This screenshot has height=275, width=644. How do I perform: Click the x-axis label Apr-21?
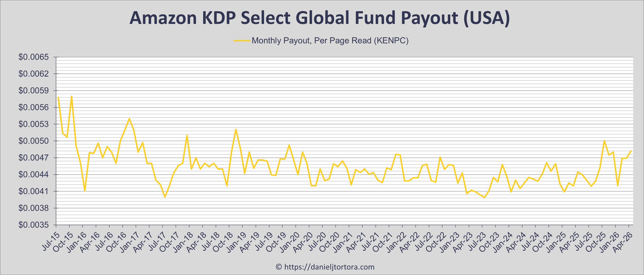[x=356, y=242]
